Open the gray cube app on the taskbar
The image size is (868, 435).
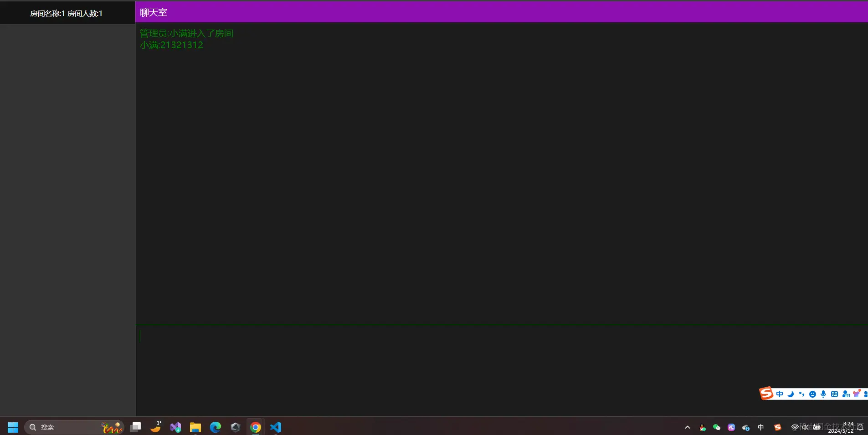[x=236, y=427]
